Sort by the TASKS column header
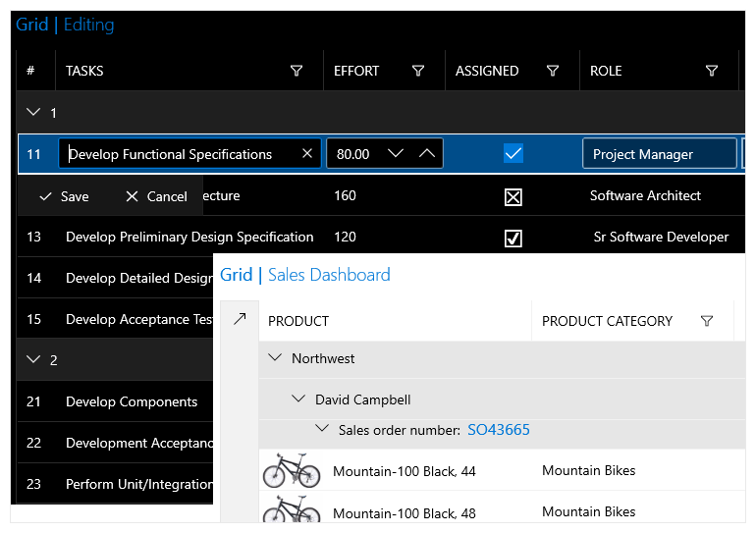This screenshot has height=533, width=756. point(84,71)
